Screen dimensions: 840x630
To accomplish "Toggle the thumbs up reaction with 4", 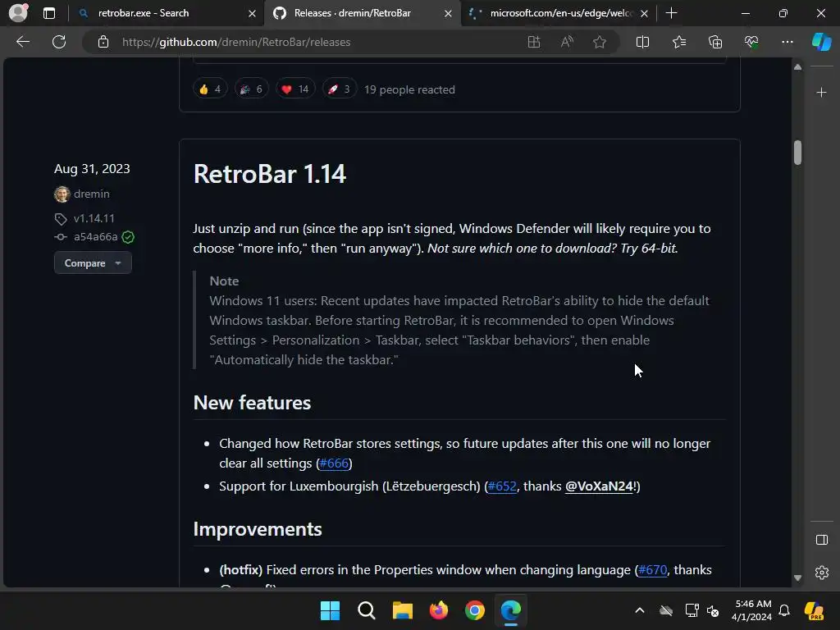I will pos(210,89).
